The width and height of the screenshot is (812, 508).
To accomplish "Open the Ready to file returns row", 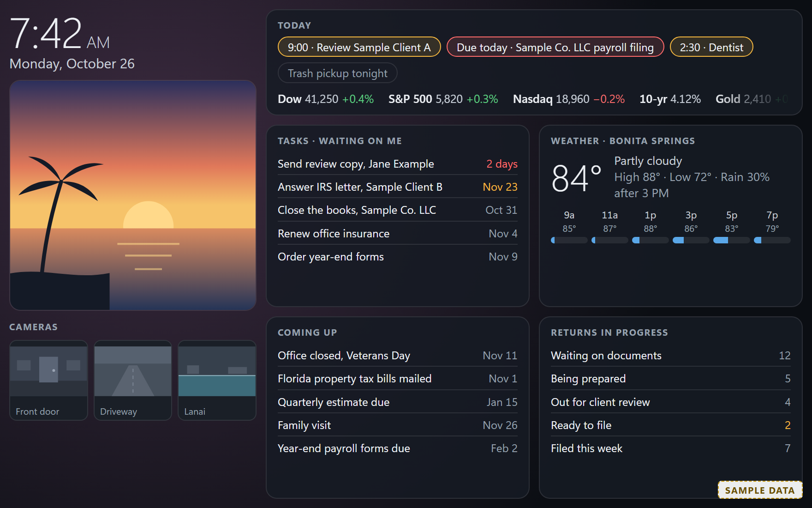I will 671,425.
